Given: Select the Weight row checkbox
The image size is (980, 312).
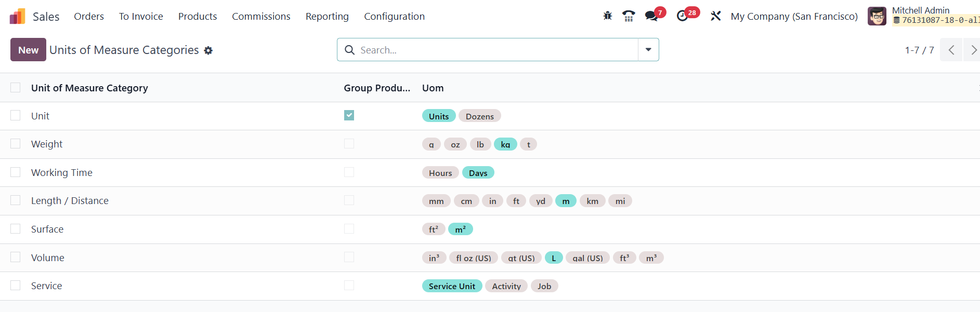Looking at the screenshot, I should (16, 144).
